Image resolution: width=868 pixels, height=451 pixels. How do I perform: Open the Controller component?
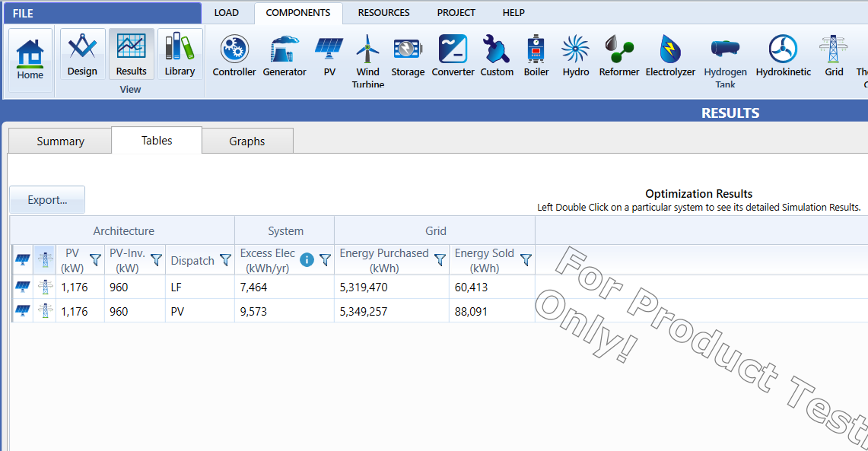coord(234,57)
